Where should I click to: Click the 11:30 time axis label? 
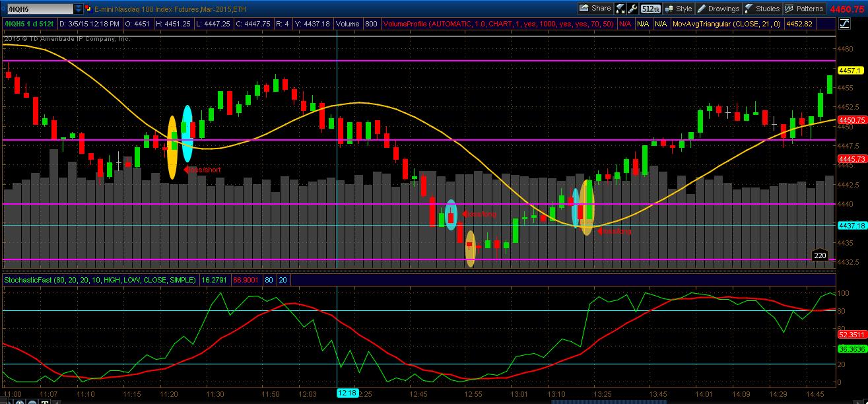click(214, 393)
